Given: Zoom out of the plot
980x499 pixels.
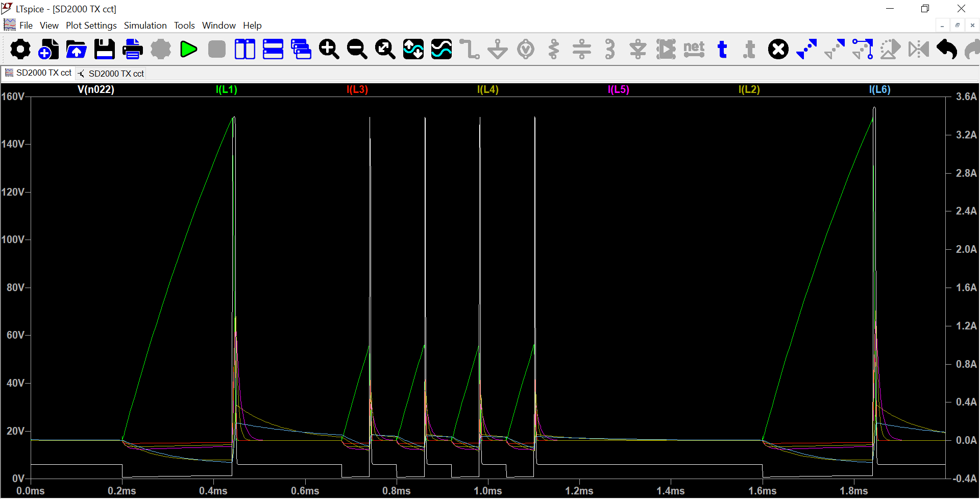Looking at the screenshot, I should pyautogui.click(x=357, y=50).
